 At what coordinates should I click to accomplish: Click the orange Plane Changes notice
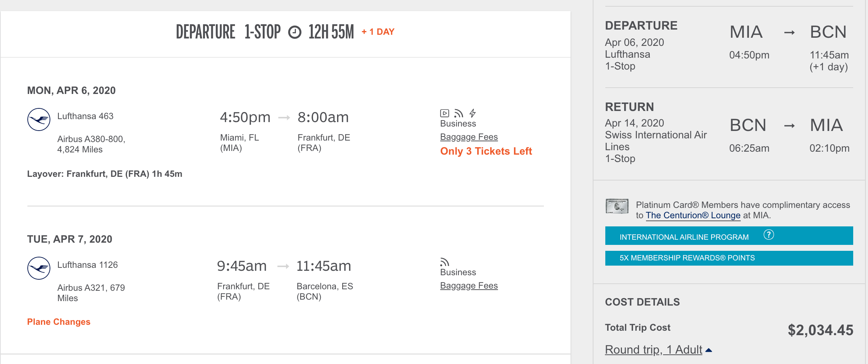[x=59, y=322]
